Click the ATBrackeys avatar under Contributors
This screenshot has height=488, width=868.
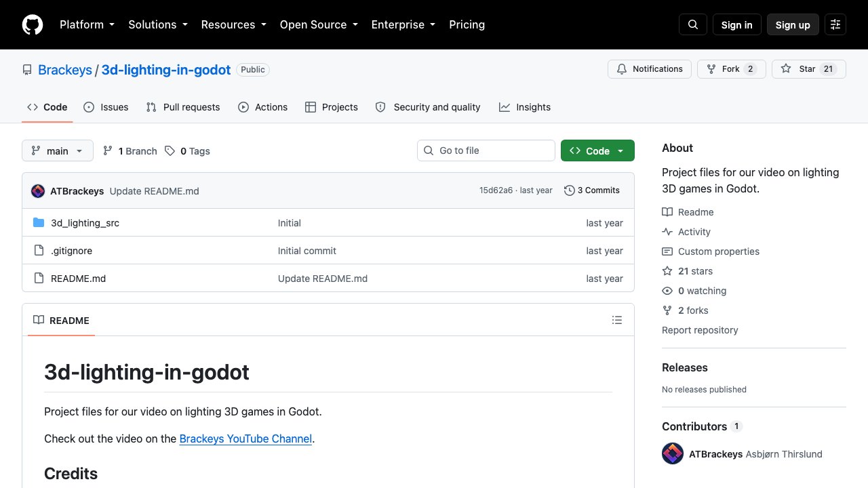point(673,454)
